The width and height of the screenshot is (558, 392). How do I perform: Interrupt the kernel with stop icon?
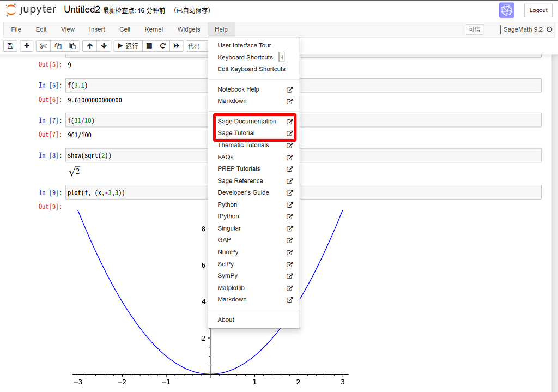(x=149, y=46)
